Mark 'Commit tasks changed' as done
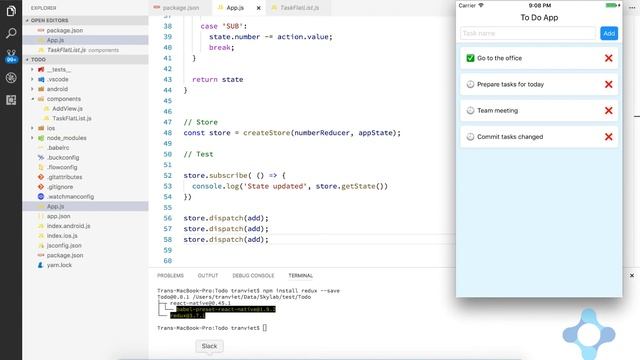640x360 pixels. (470, 137)
